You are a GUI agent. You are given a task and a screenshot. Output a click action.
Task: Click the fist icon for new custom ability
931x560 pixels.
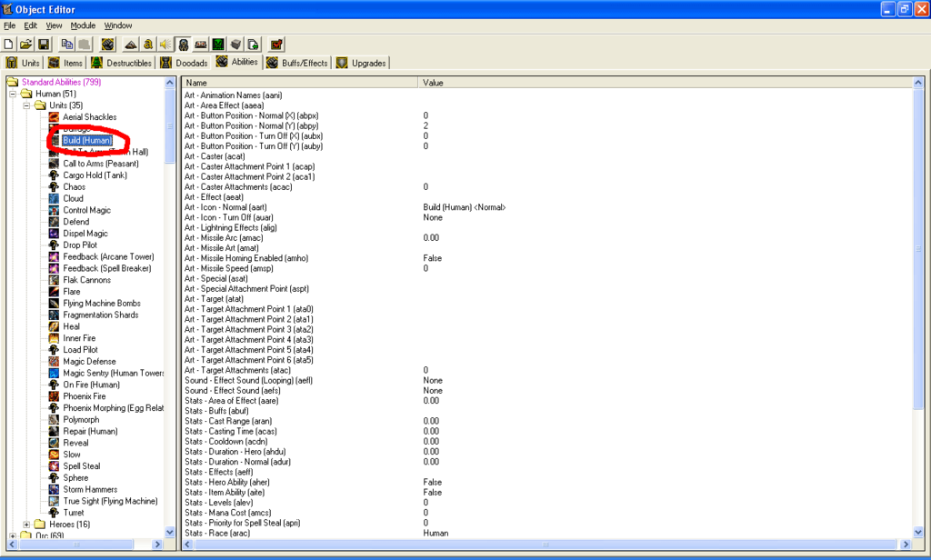pyautogui.click(x=107, y=45)
